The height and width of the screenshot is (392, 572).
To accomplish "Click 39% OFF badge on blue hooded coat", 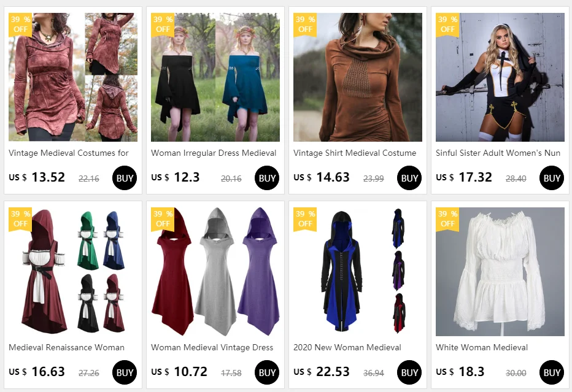I will pos(305,219).
